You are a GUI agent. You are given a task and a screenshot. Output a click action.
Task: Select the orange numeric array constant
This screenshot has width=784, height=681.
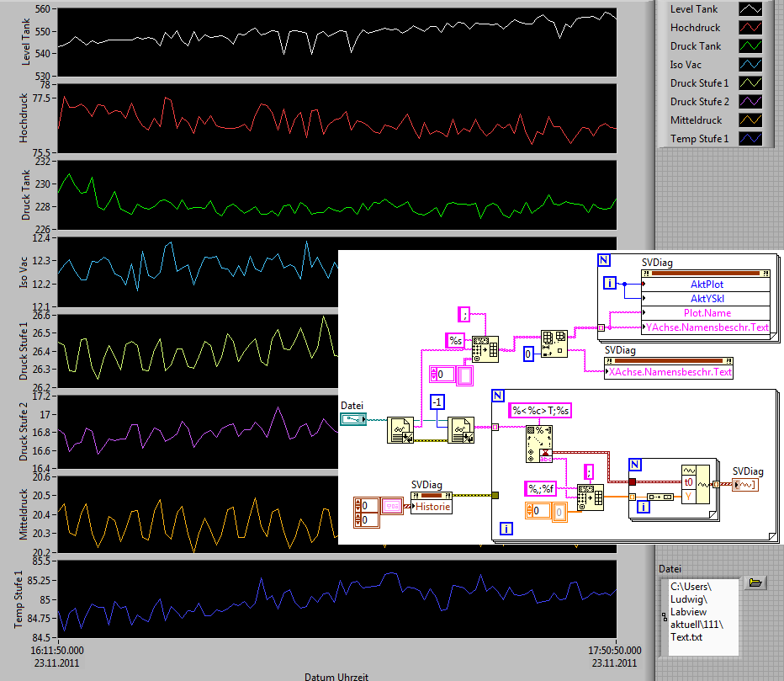(x=547, y=511)
